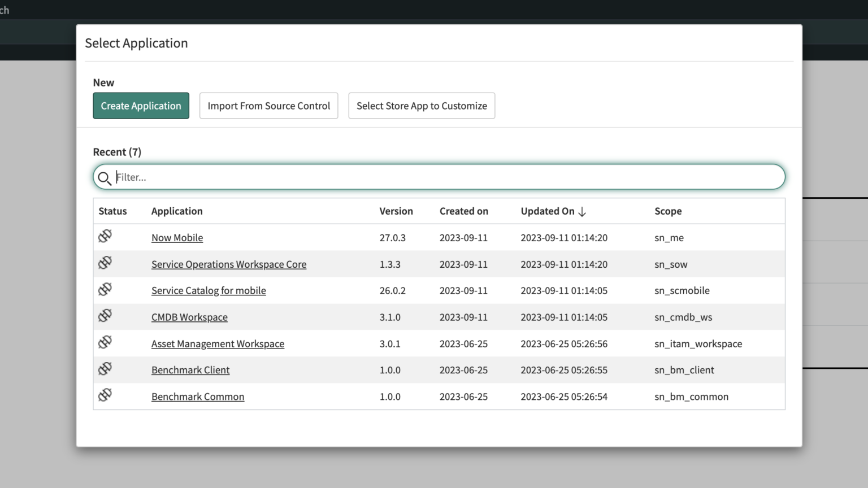Open Import From Source Control
The height and width of the screenshot is (488, 868).
pos(268,106)
